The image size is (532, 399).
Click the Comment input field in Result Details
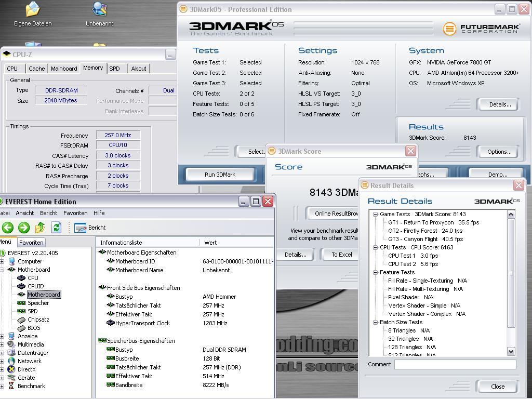455,364
